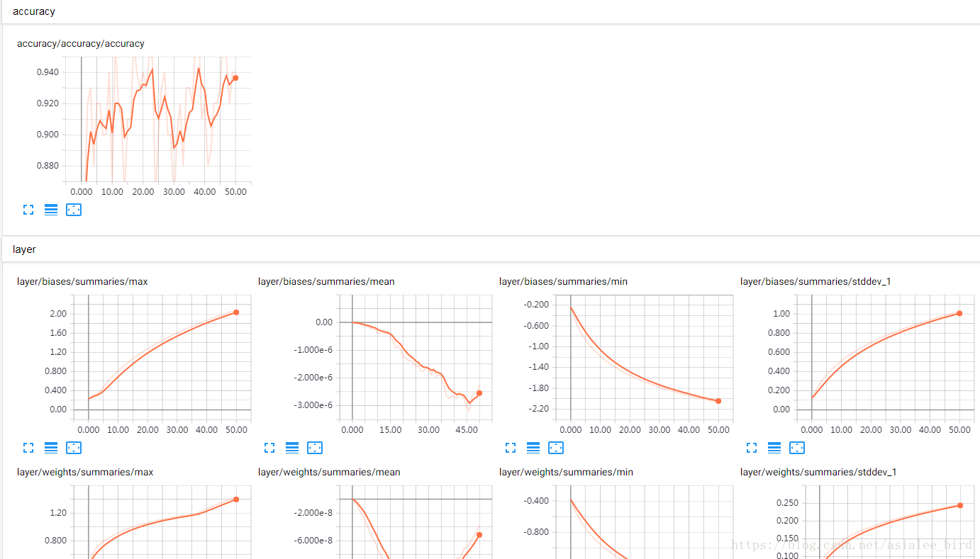Image resolution: width=980 pixels, height=559 pixels.
Task: Click the end data point on biases stddev_1 chart
Action: [959, 313]
